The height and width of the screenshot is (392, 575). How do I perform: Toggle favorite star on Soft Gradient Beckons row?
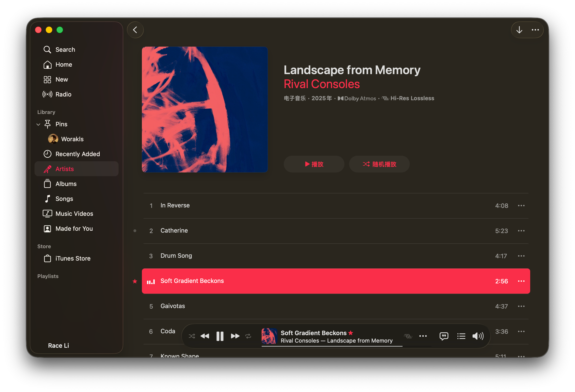(x=135, y=281)
